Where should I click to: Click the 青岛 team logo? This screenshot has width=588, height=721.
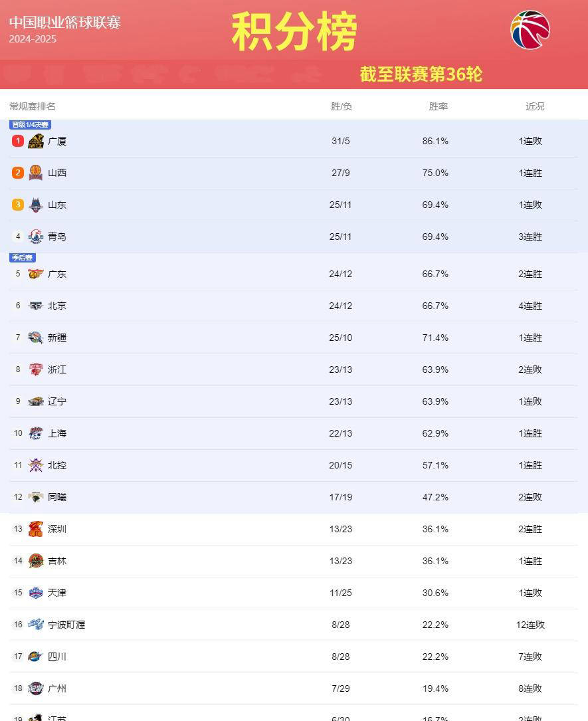(x=36, y=237)
